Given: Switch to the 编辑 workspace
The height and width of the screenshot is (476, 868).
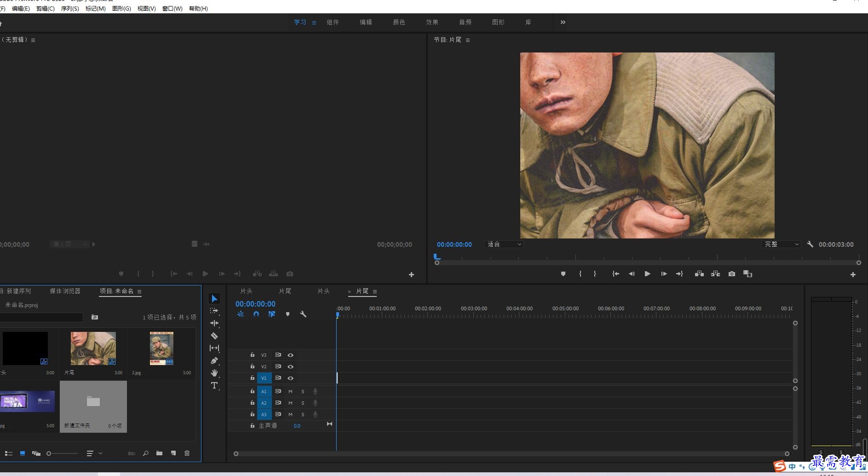Looking at the screenshot, I should (x=366, y=22).
